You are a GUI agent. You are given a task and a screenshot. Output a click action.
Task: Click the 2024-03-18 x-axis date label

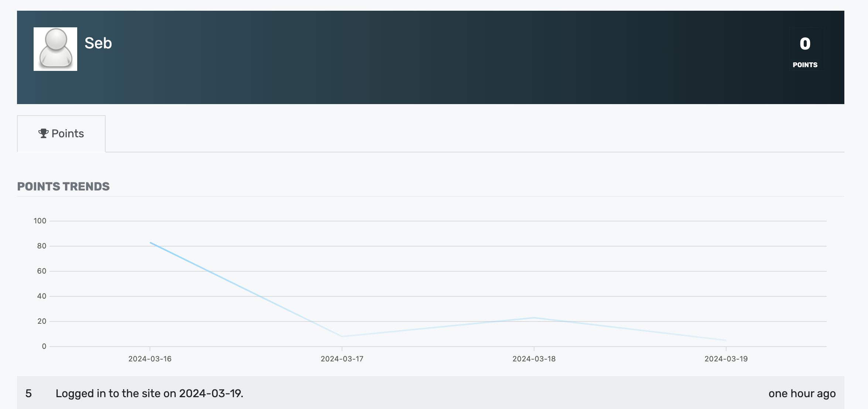coord(534,359)
